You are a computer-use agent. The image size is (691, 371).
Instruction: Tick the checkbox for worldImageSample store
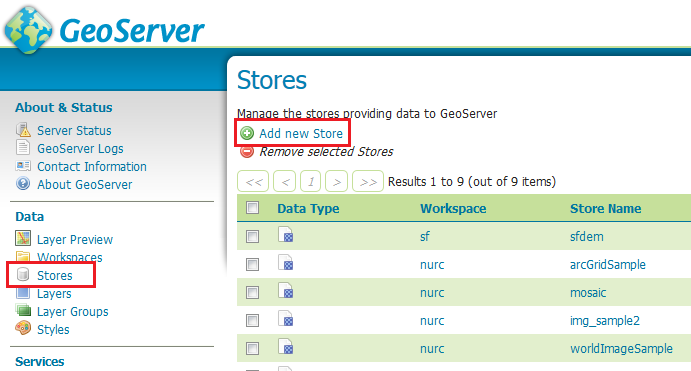coord(253,349)
